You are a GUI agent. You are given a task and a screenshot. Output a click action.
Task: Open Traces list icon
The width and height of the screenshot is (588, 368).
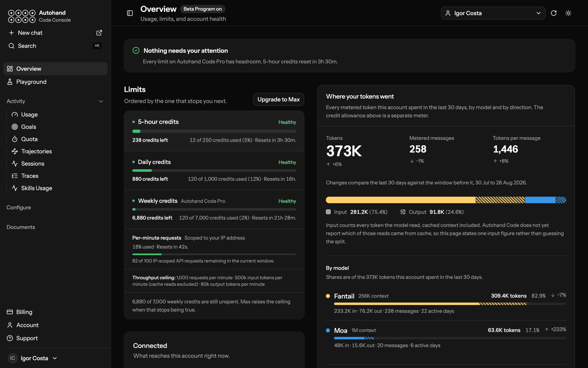15,176
